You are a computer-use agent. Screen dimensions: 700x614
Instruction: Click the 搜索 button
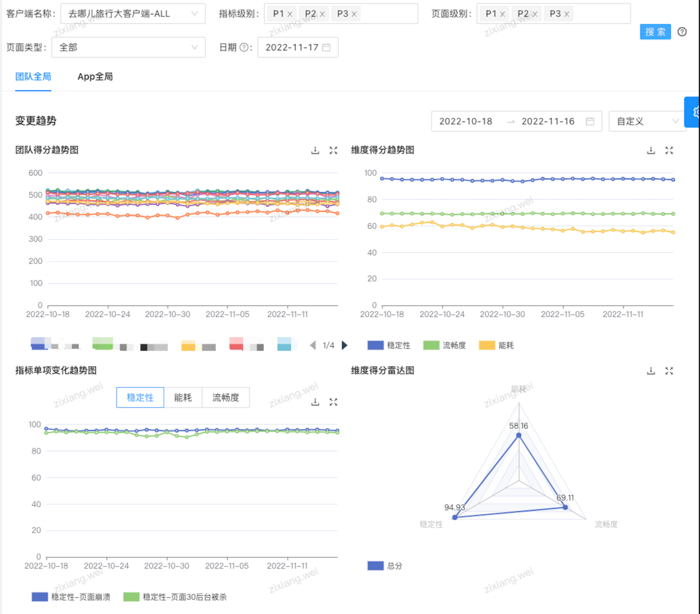(x=655, y=32)
